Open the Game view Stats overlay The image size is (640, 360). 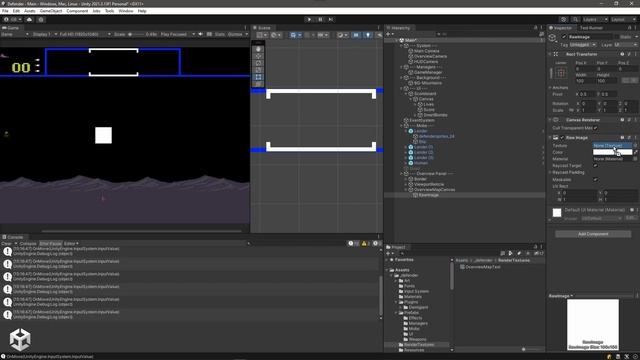tap(220, 34)
